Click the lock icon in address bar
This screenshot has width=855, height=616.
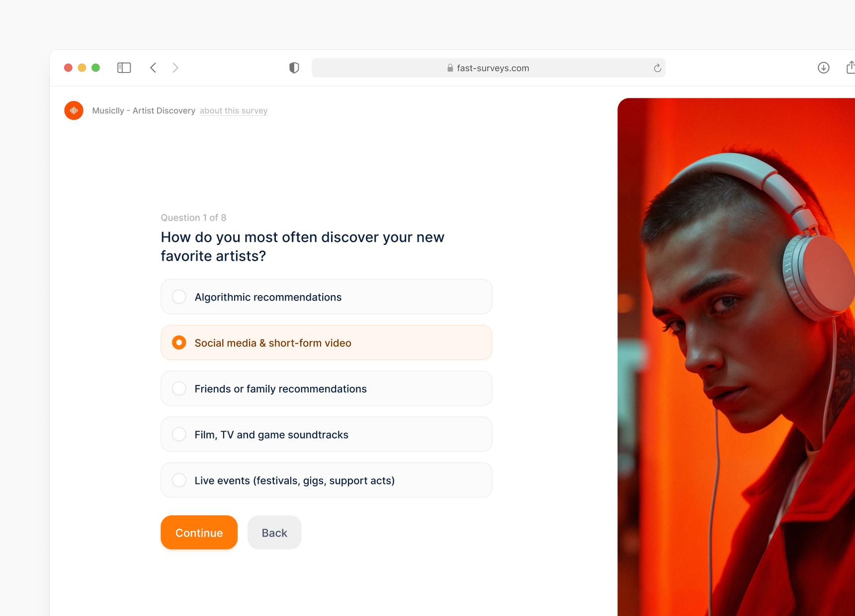pos(450,68)
